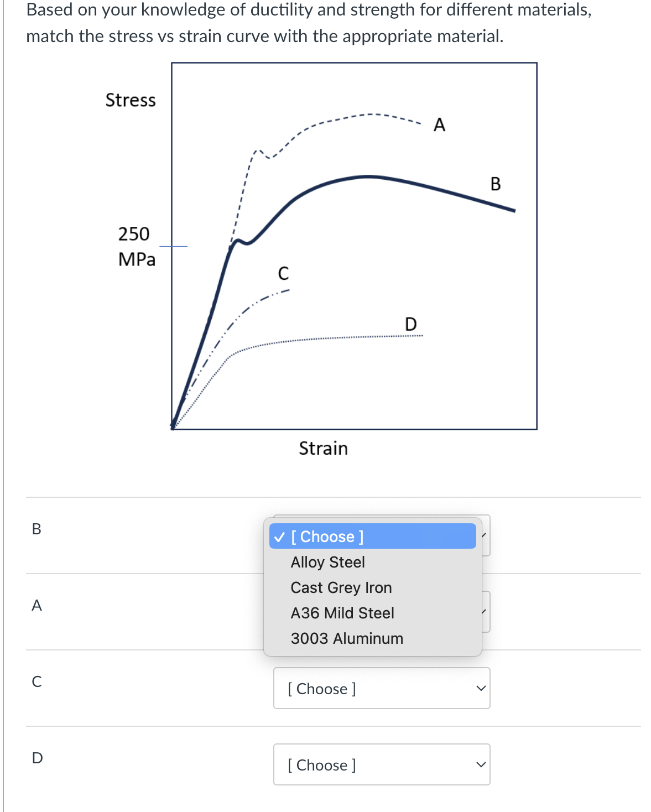Screen dimensions: 651x812
Task: Open the [Choose] dropdown for curve C
Action: pyautogui.click(x=381, y=689)
